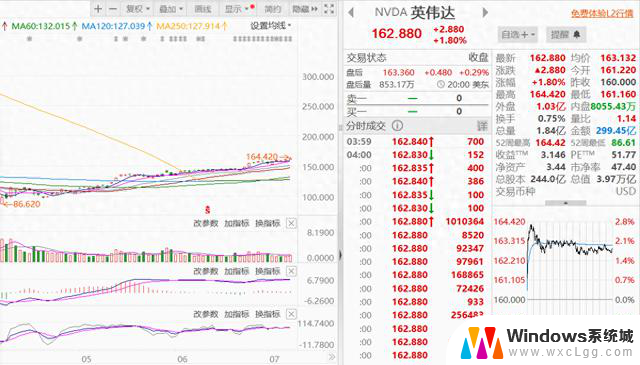This screenshot has height=365, width=640.
Task: Click the 卖一 order book row
Action: [x=417, y=98]
